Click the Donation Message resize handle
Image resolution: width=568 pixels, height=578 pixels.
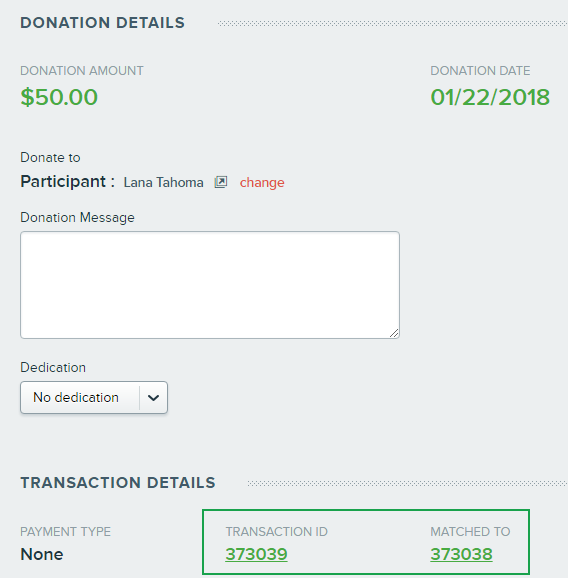394,333
